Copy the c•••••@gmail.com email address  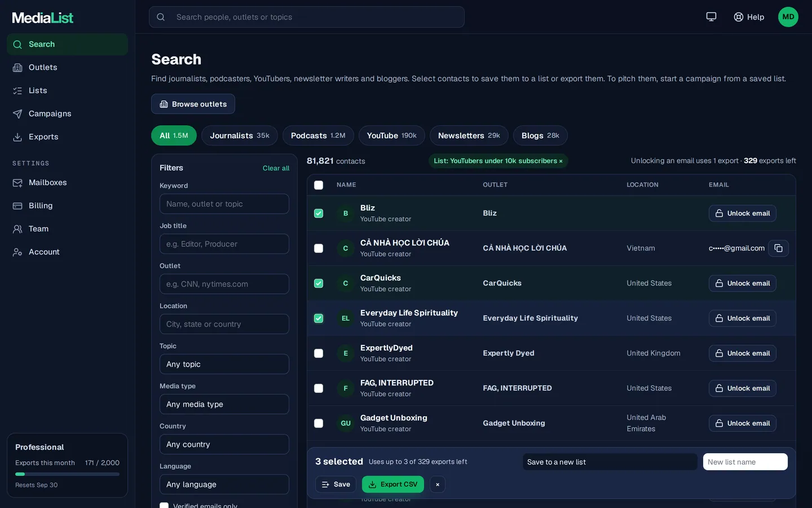click(x=778, y=248)
